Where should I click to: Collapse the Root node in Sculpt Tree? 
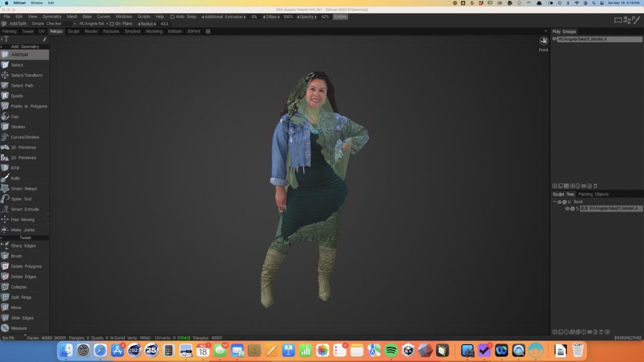click(x=554, y=202)
